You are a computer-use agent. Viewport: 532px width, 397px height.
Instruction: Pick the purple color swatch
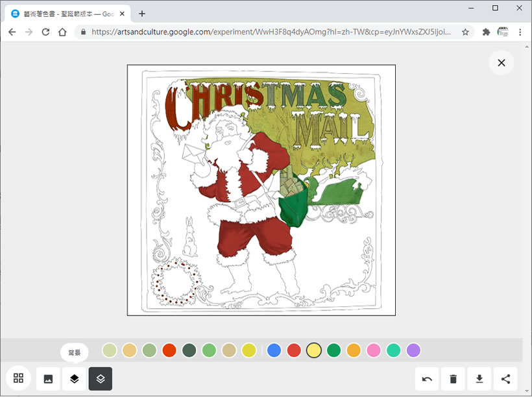[x=413, y=350]
